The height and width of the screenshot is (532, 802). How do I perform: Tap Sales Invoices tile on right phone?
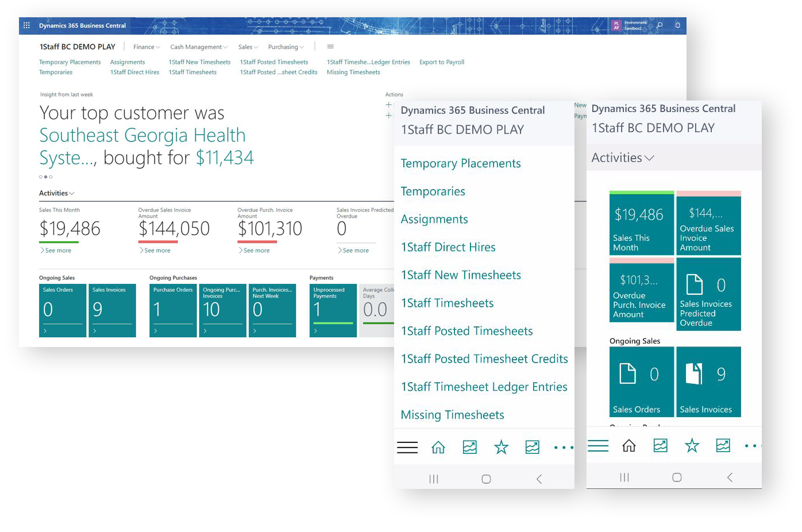click(708, 381)
